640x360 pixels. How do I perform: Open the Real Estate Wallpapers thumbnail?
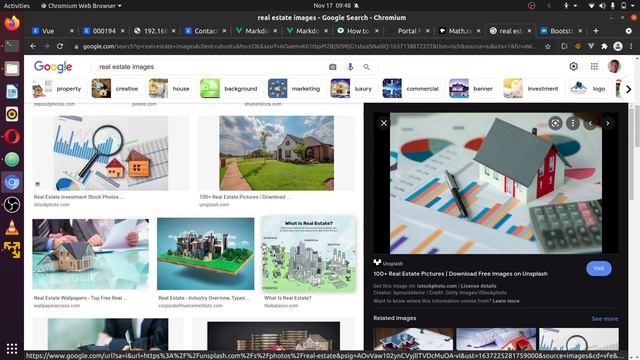click(x=91, y=254)
